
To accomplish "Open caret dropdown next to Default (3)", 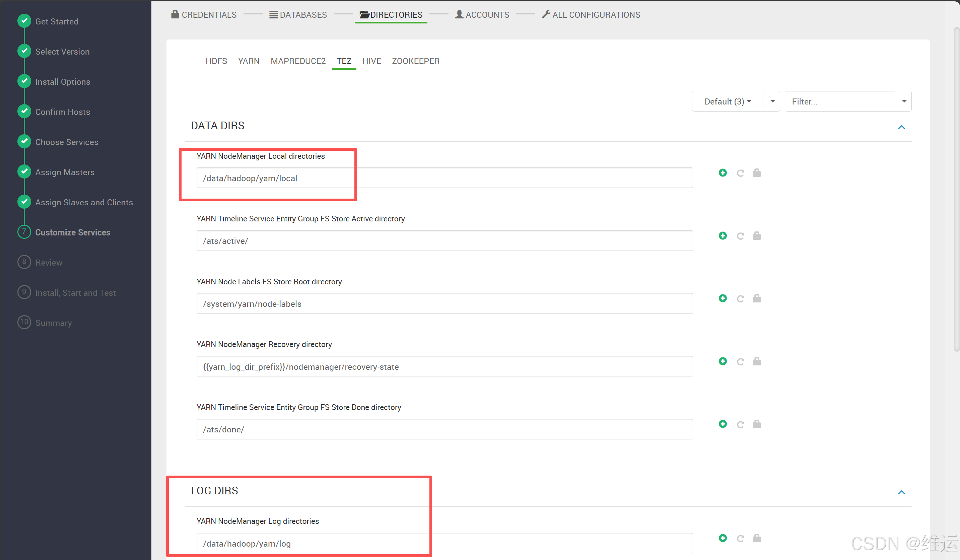I will tap(772, 101).
